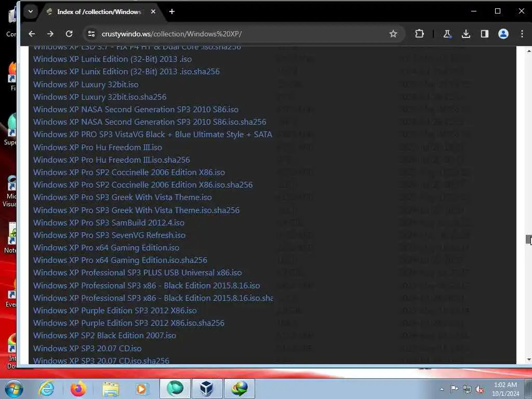
Task: Open the Chrome profile avatar
Action: tap(503, 34)
